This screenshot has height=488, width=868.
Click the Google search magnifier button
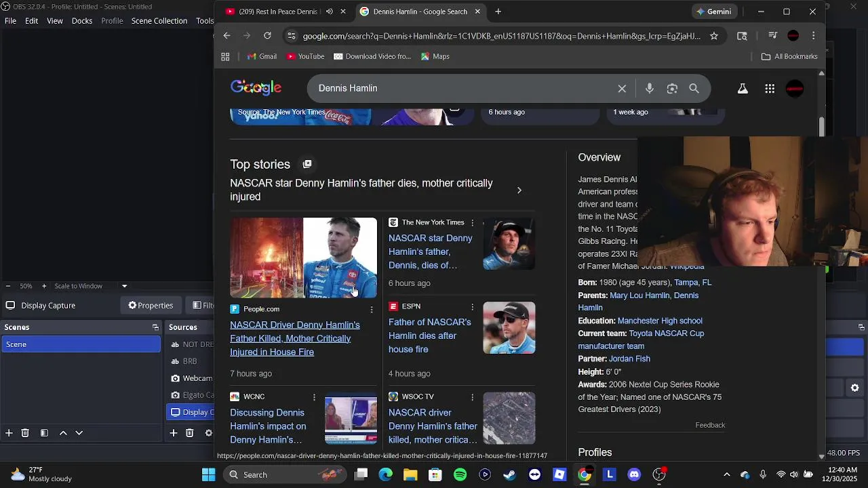pos(694,88)
